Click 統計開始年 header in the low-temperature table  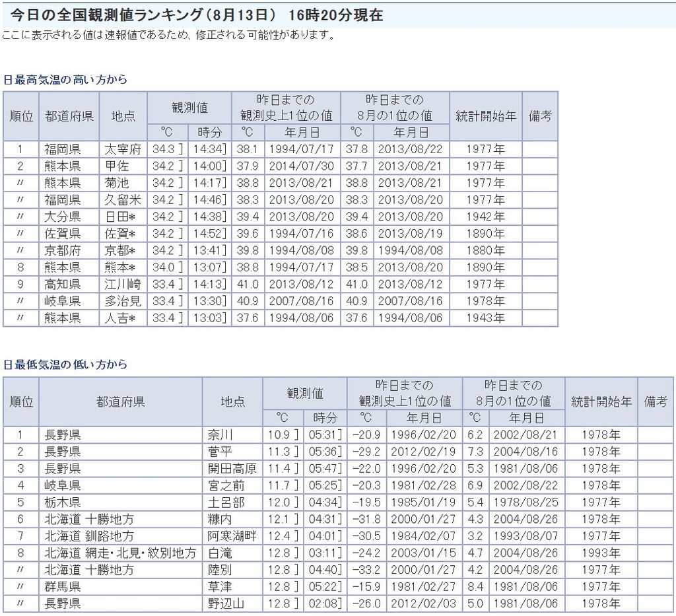click(x=600, y=401)
